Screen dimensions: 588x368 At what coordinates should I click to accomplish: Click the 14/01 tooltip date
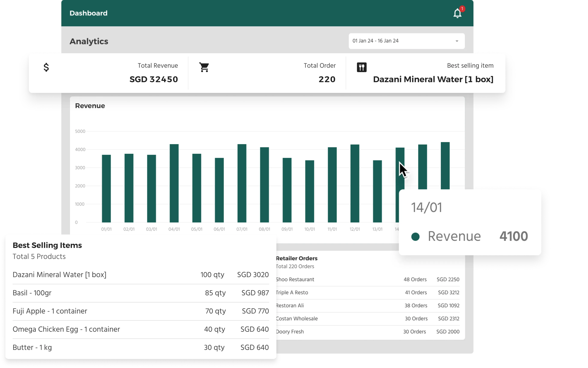point(426,208)
